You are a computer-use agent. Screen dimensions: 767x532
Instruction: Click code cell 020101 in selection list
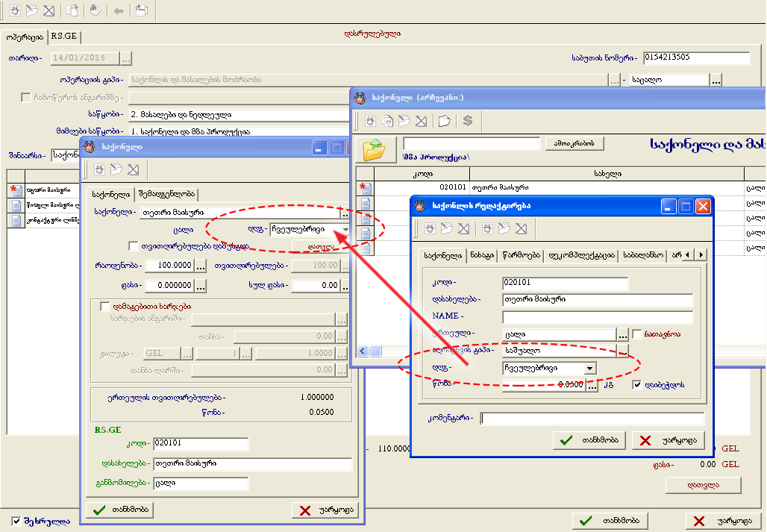(422, 188)
